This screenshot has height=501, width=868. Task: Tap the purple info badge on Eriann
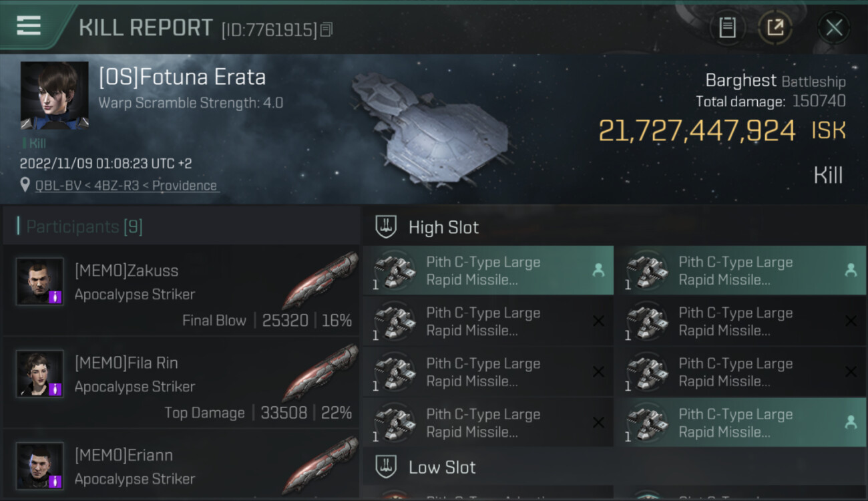tap(55, 481)
